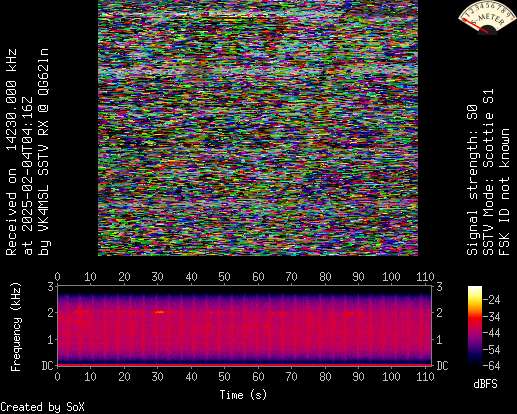
Task: Click the '-64' label on dBFS scale
Action: click(x=492, y=366)
